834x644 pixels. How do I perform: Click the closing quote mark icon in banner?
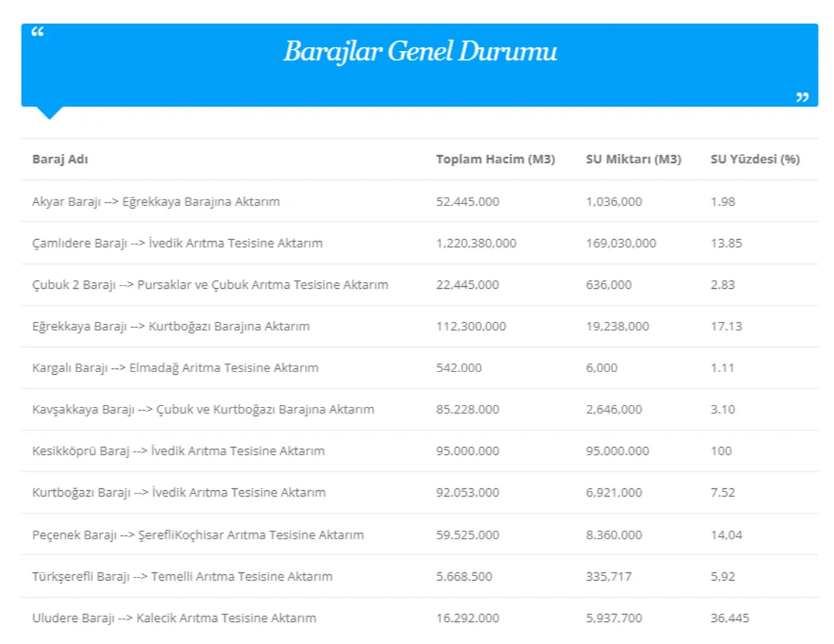[x=802, y=96]
